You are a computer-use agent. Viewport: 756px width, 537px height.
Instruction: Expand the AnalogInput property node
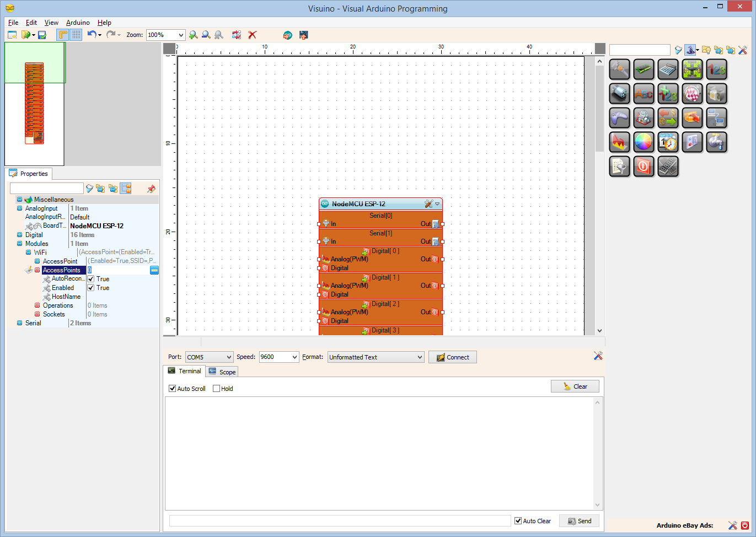[x=20, y=208]
